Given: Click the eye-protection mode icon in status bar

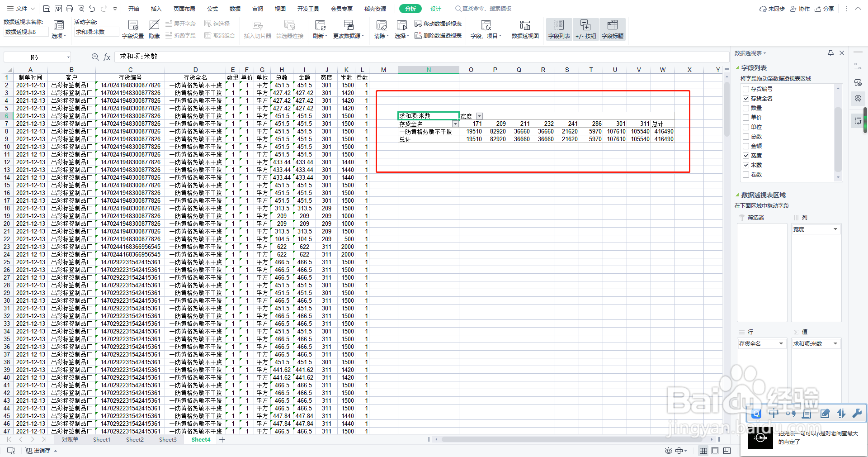Looking at the screenshot, I should click(669, 451).
